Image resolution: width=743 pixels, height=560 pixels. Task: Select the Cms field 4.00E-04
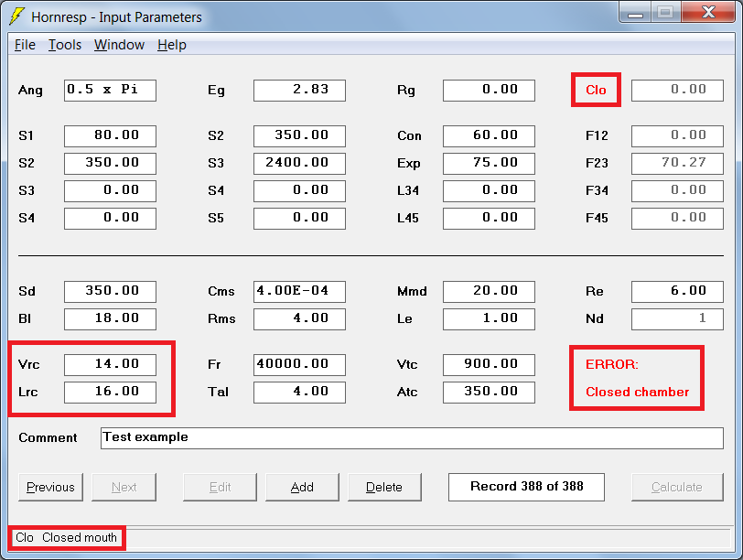click(x=299, y=291)
